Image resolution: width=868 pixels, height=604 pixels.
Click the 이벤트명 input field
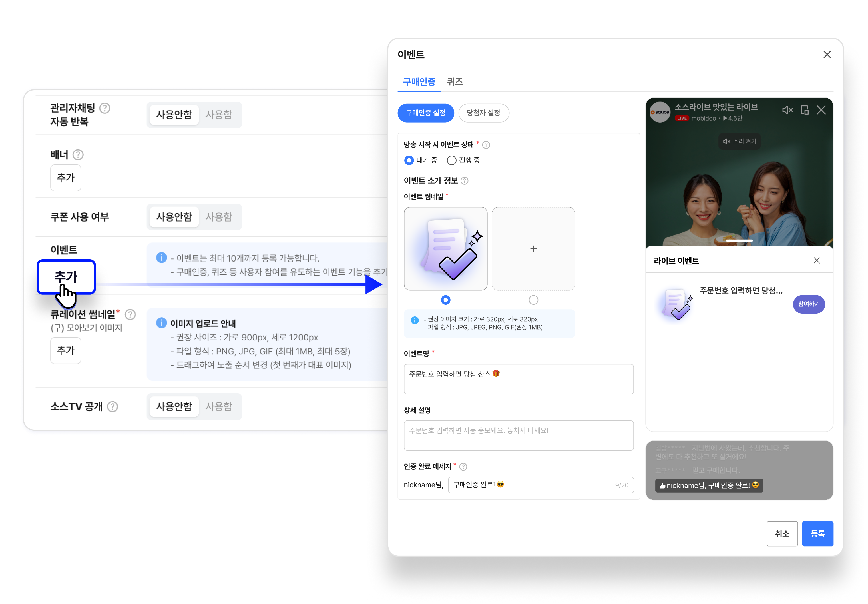tap(518, 379)
